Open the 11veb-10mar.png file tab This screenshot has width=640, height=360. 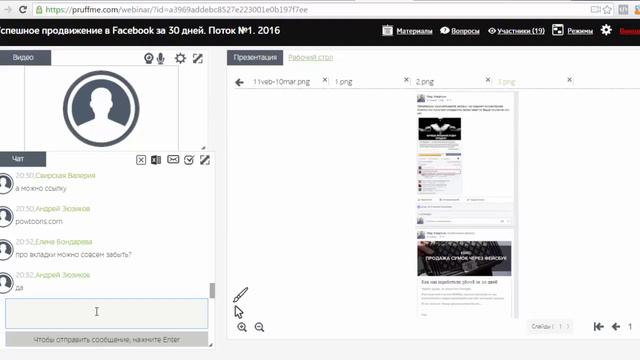coord(282,82)
